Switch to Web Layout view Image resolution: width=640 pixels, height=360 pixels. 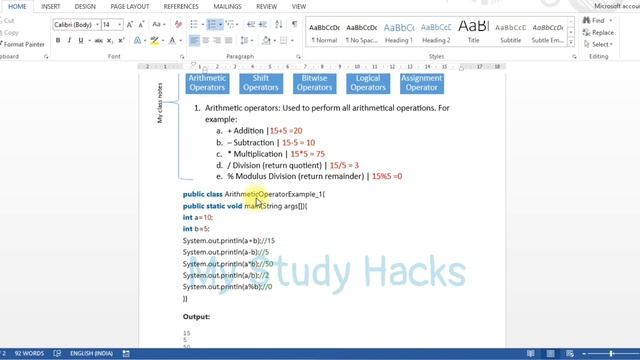[570, 353]
